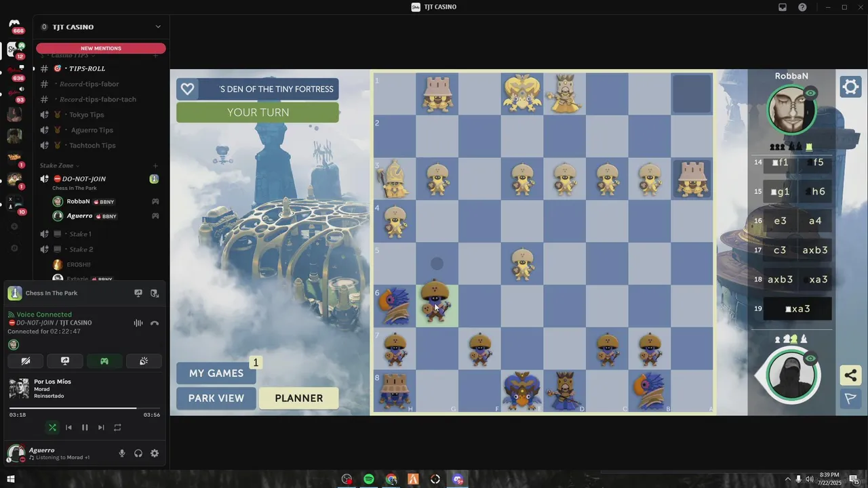
Task: Click the highlighted selected pawn on the chessboard
Action: click(437, 306)
